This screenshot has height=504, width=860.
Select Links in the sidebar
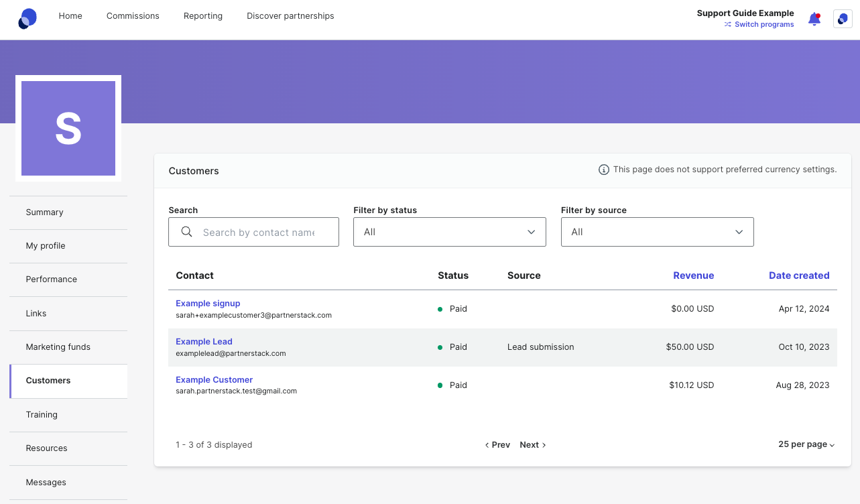[68, 314]
